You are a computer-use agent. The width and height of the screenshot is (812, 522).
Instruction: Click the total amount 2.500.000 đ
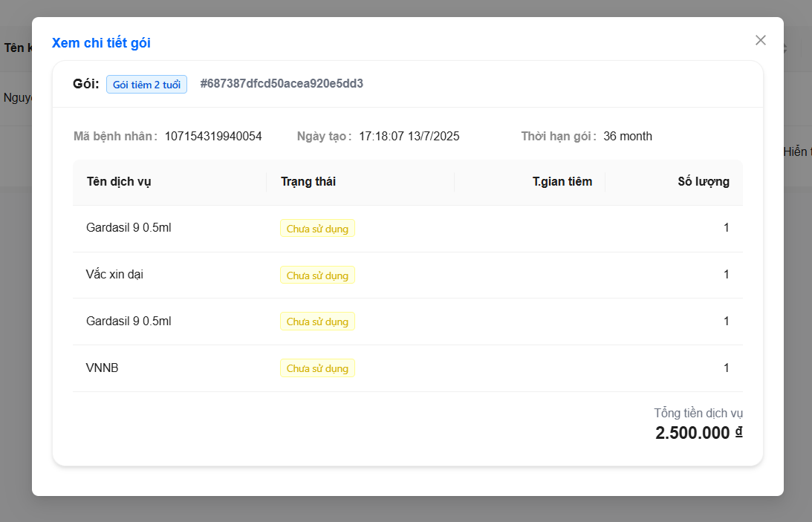(698, 434)
